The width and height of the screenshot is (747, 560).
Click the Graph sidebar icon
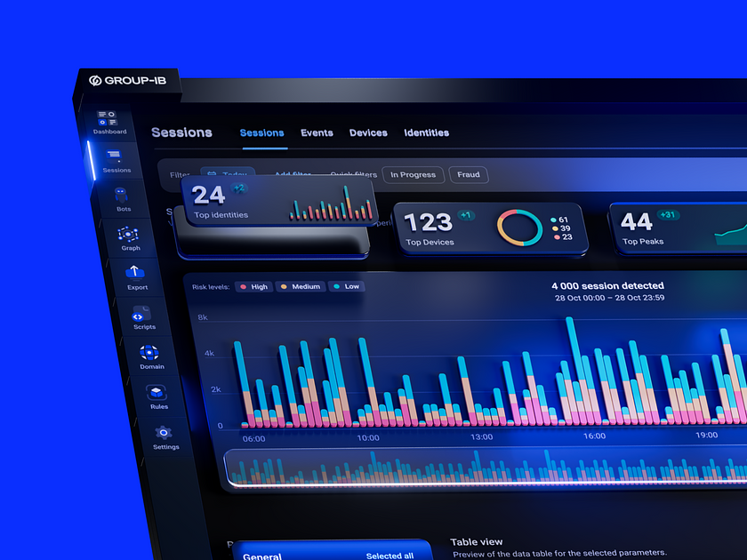129,235
